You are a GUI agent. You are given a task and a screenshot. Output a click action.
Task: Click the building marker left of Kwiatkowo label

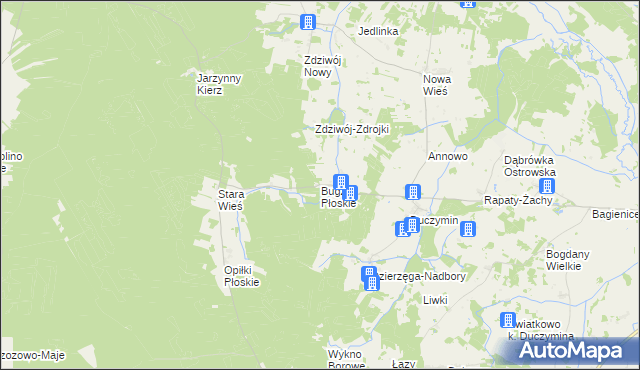tap(508, 320)
